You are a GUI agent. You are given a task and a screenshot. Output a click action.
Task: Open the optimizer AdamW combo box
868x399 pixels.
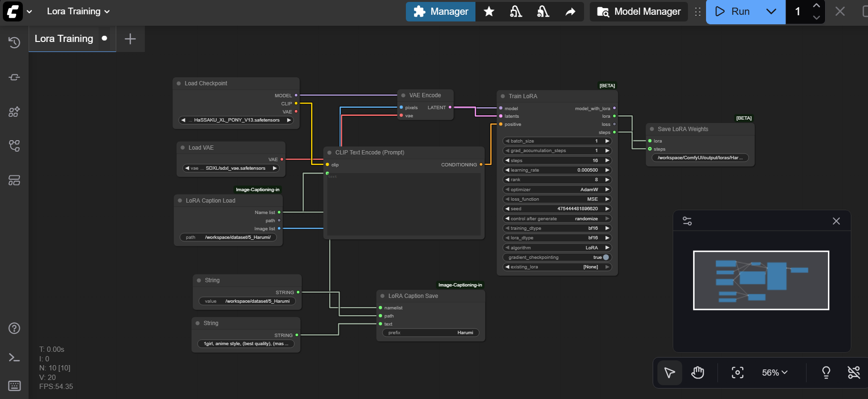pos(557,190)
